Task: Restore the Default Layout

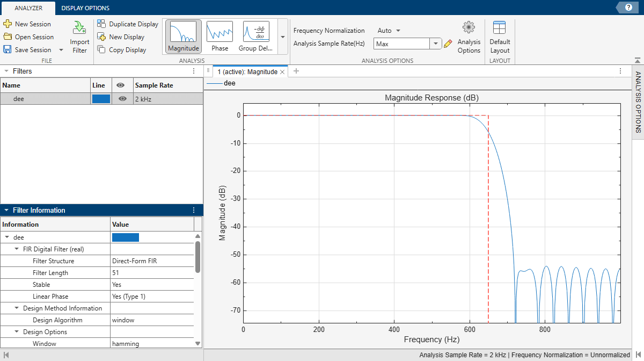Action: coord(500,37)
